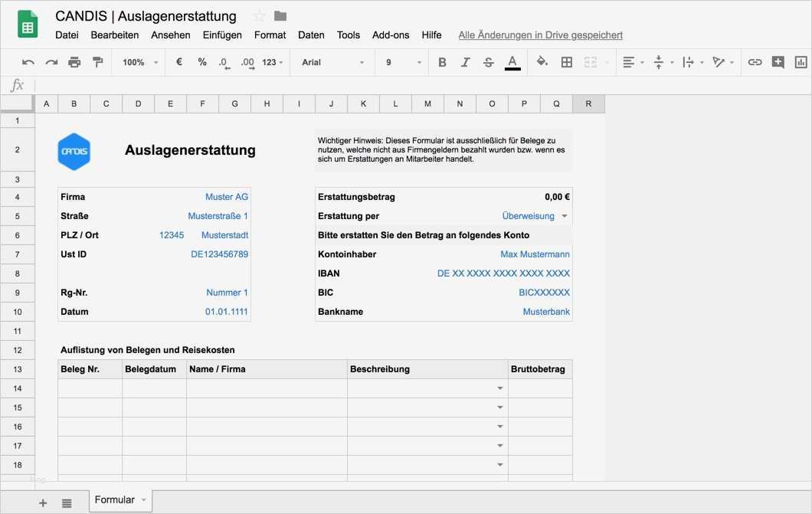Open the Einfügen menu
Image resolution: width=812 pixels, height=514 pixels.
(222, 34)
